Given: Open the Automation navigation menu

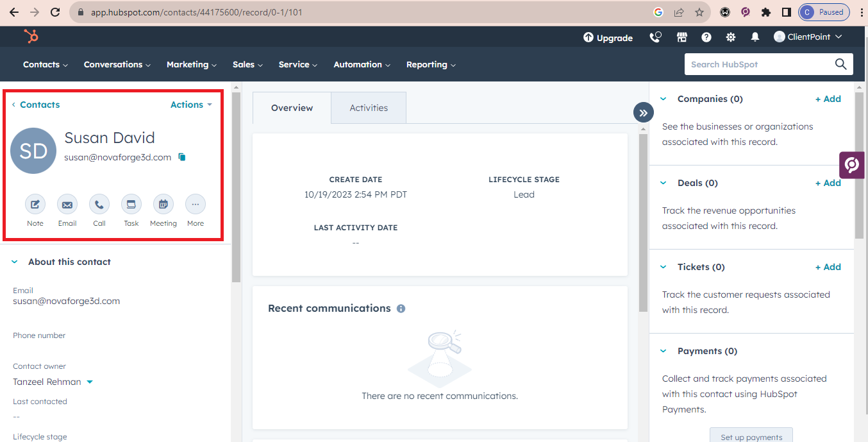Looking at the screenshot, I should coord(362,64).
